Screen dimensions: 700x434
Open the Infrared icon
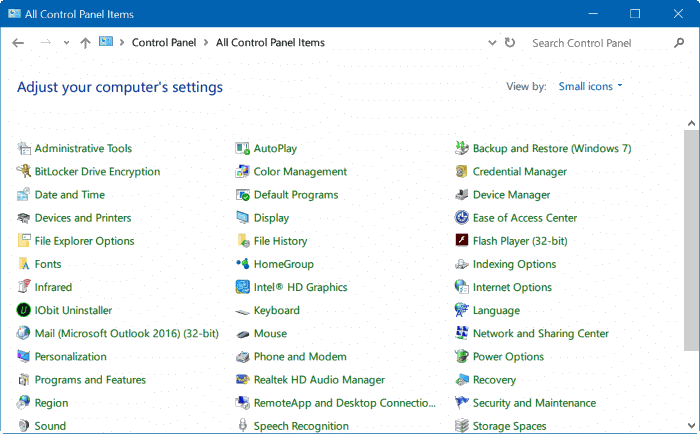tap(24, 287)
